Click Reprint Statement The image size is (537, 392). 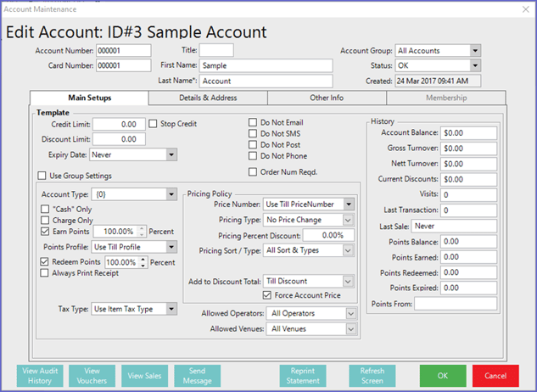point(303,376)
